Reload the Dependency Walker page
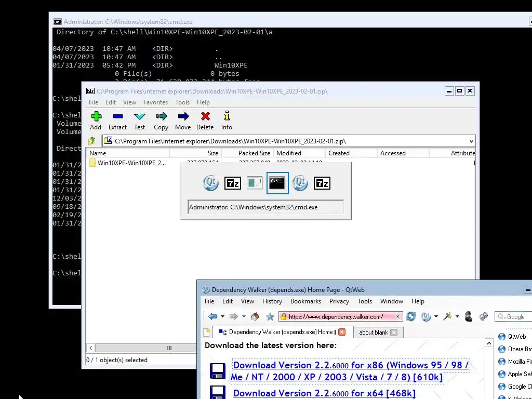532x399 pixels. (x=411, y=316)
